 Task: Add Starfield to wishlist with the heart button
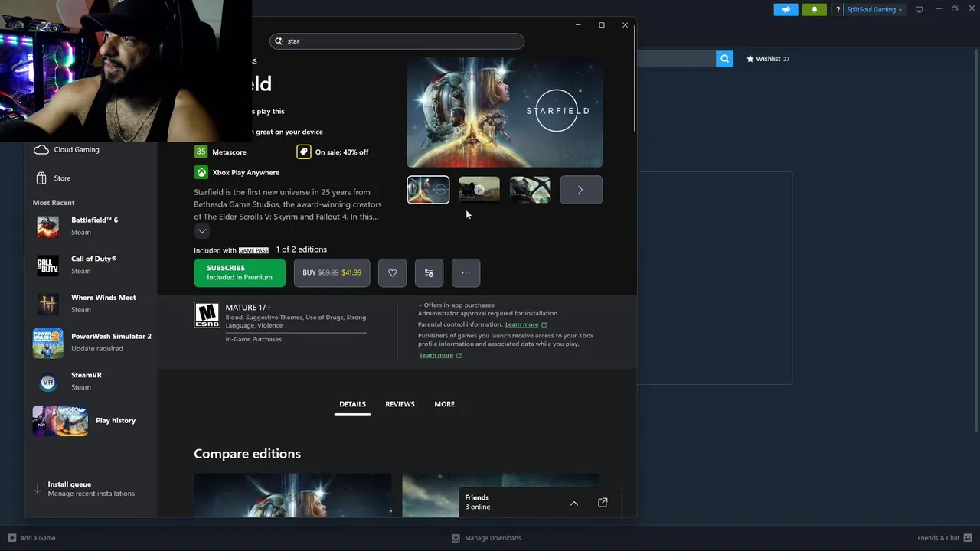click(392, 273)
